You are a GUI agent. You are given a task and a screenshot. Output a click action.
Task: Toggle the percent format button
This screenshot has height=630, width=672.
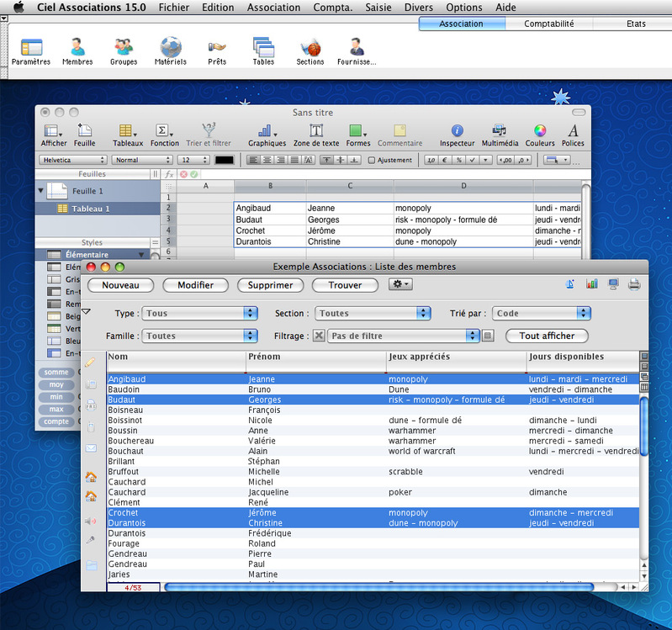tap(458, 161)
